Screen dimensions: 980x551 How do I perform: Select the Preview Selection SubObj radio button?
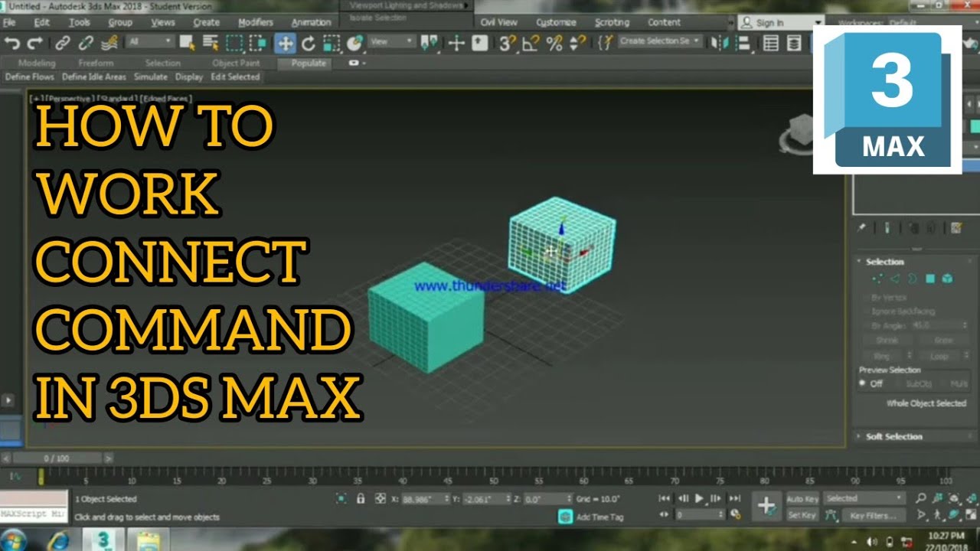900,383
